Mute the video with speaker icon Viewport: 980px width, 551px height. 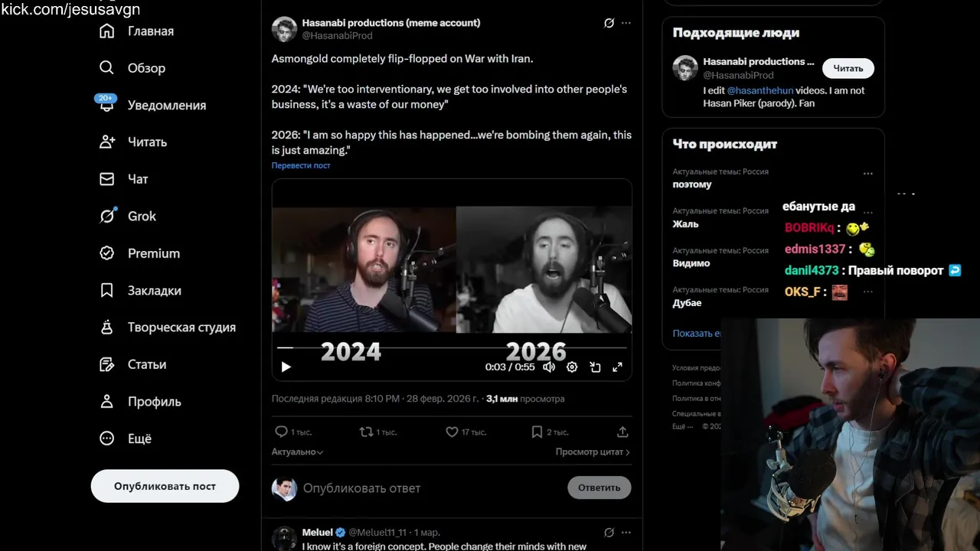click(x=549, y=367)
